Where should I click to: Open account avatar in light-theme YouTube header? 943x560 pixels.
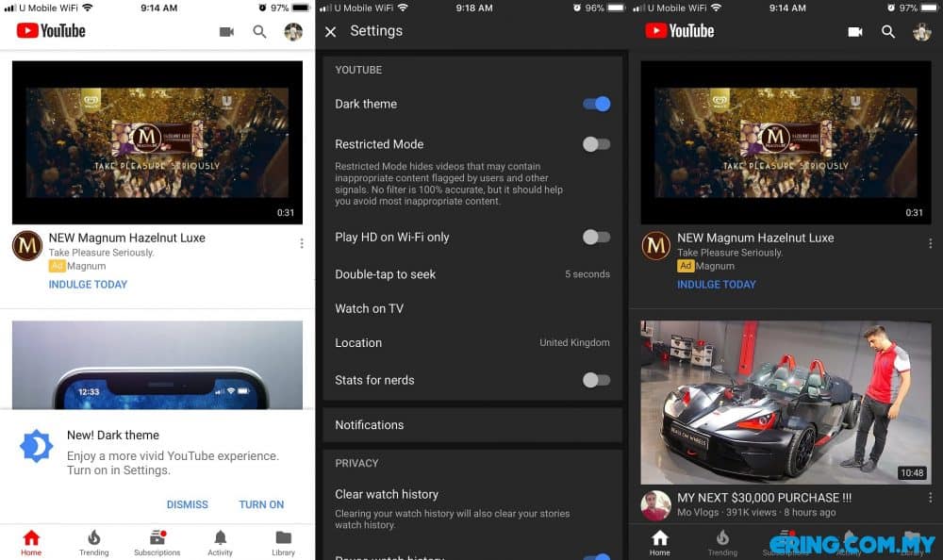point(293,32)
